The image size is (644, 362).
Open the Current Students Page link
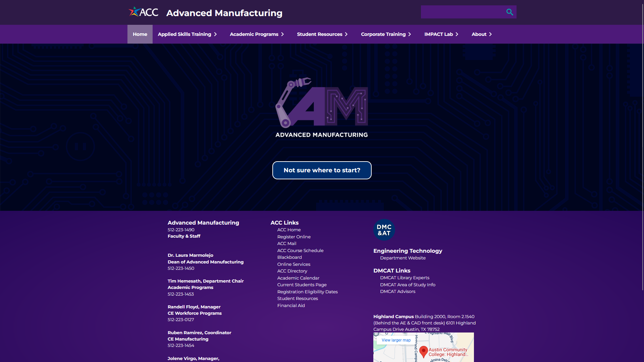pyautogui.click(x=302, y=285)
